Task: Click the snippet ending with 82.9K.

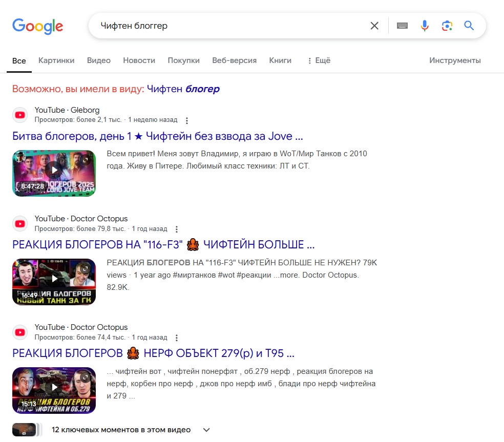Action: tap(242, 275)
